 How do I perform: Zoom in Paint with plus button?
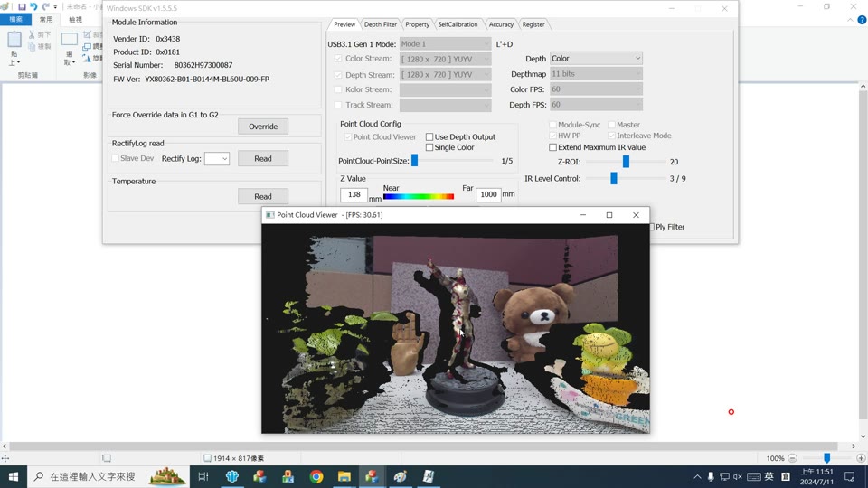860,458
